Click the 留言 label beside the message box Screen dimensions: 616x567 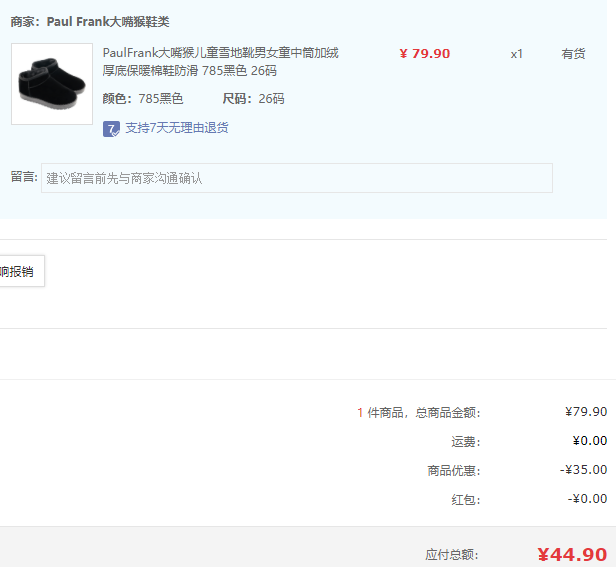[23, 177]
